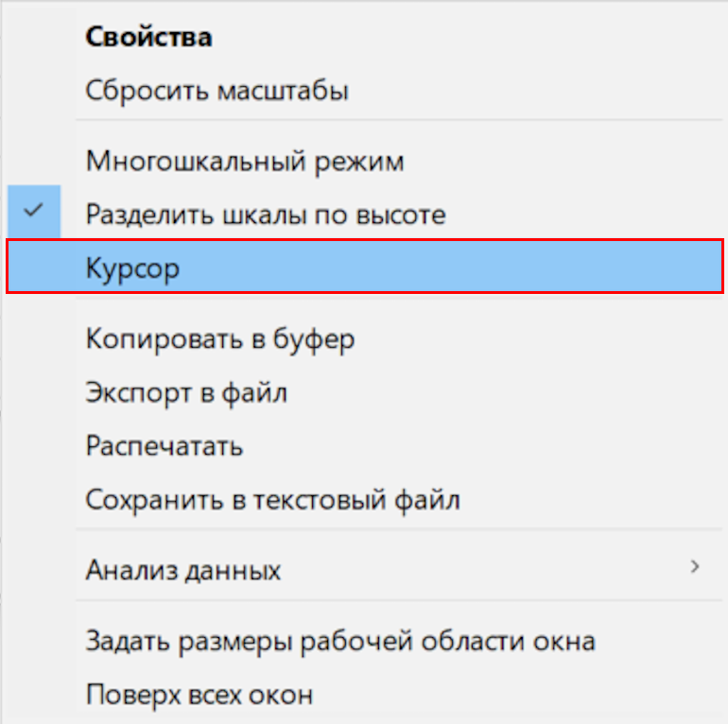The height and width of the screenshot is (724, 728).
Task: Open the Свойства menu entry
Action: (148, 38)
